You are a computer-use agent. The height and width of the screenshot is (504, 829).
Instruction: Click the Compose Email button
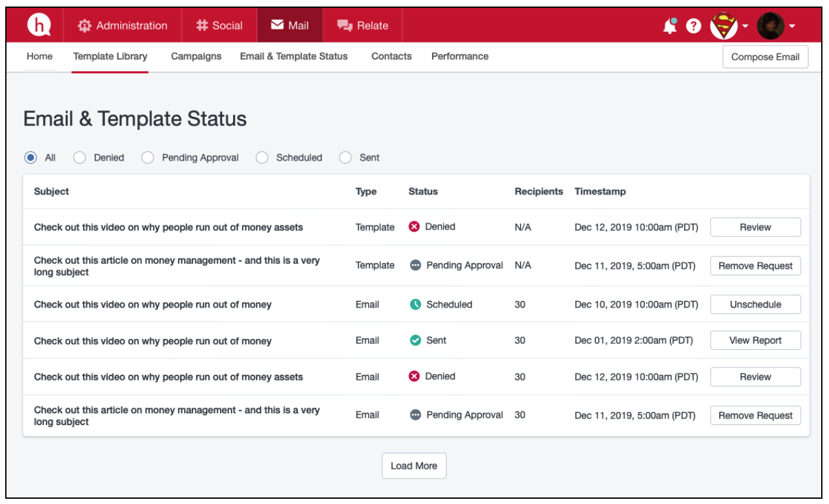click(765, 57)
